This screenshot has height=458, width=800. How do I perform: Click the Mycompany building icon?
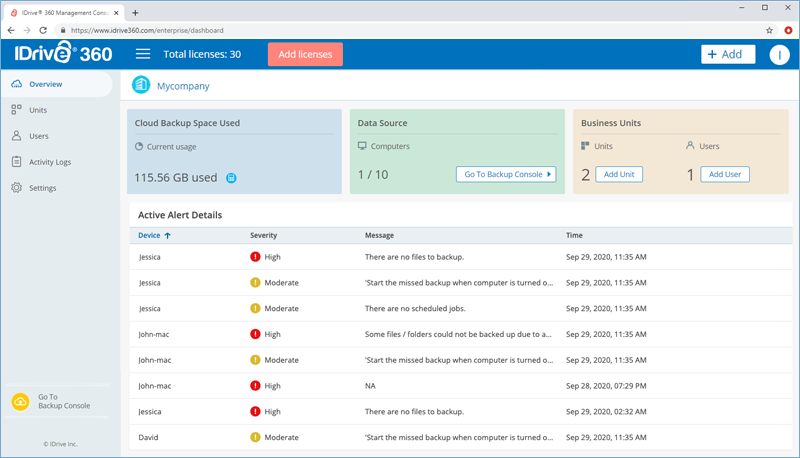pos(141,85)
